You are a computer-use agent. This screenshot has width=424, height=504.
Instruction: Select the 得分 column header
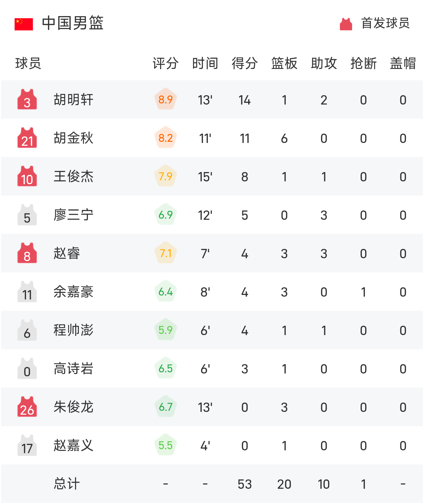tap(245, 63)
